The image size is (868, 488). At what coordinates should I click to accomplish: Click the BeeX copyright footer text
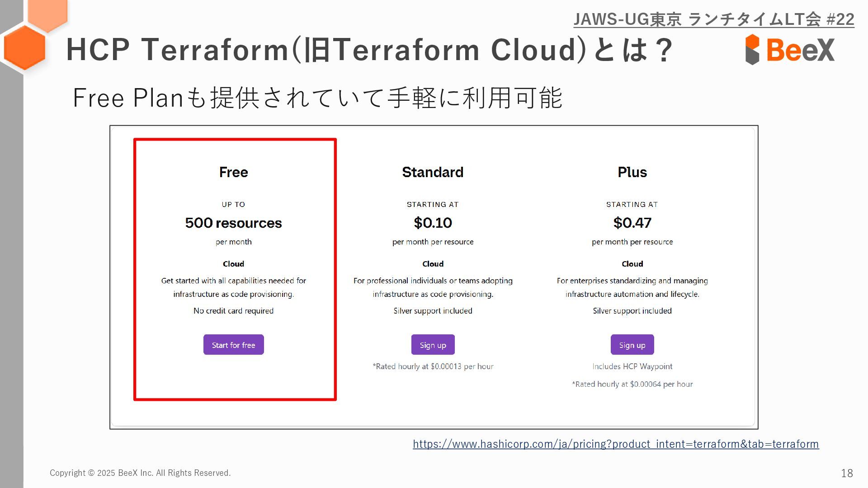coord(140,473)
